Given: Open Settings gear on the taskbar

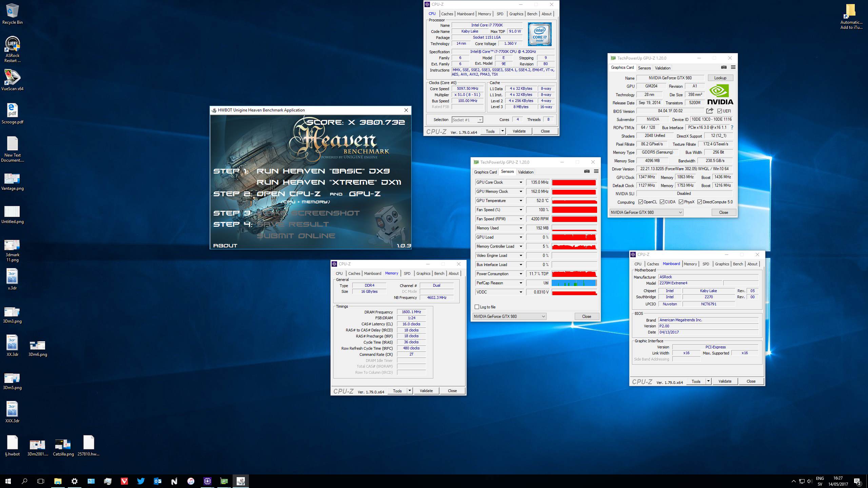Looking at the screenshot, I should [x=75, y=481].
